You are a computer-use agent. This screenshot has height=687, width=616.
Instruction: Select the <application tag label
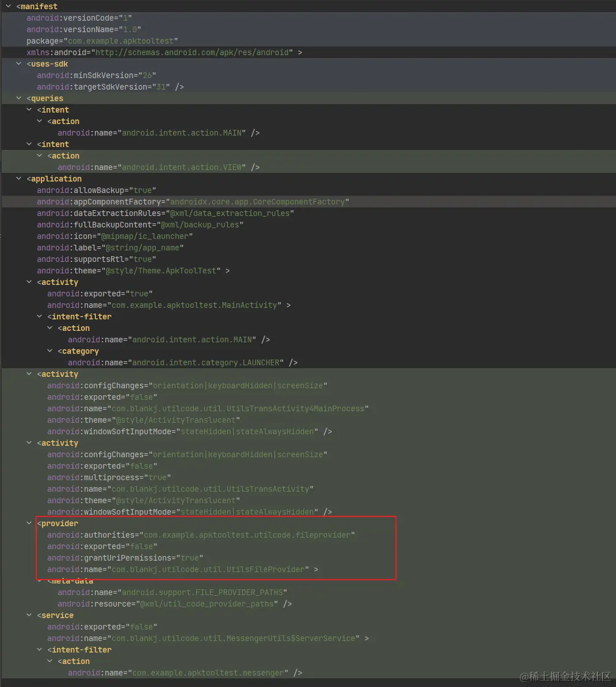tap(54, 179)
